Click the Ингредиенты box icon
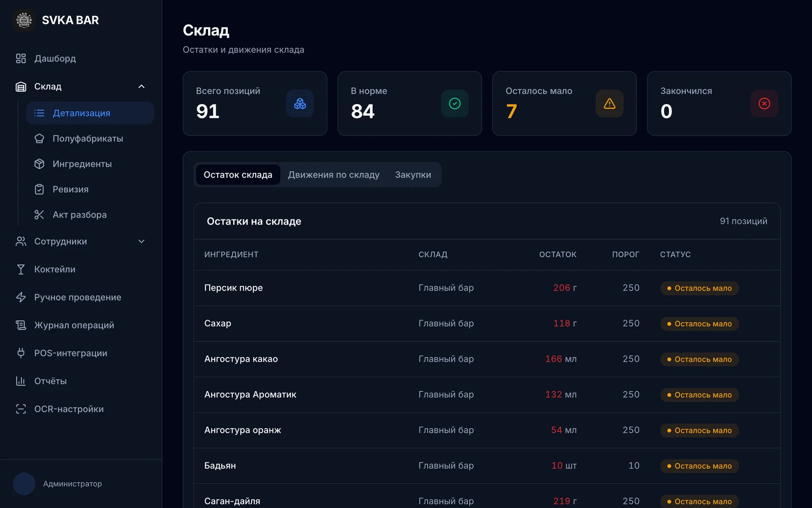812x508 pixels. (39, 164)
